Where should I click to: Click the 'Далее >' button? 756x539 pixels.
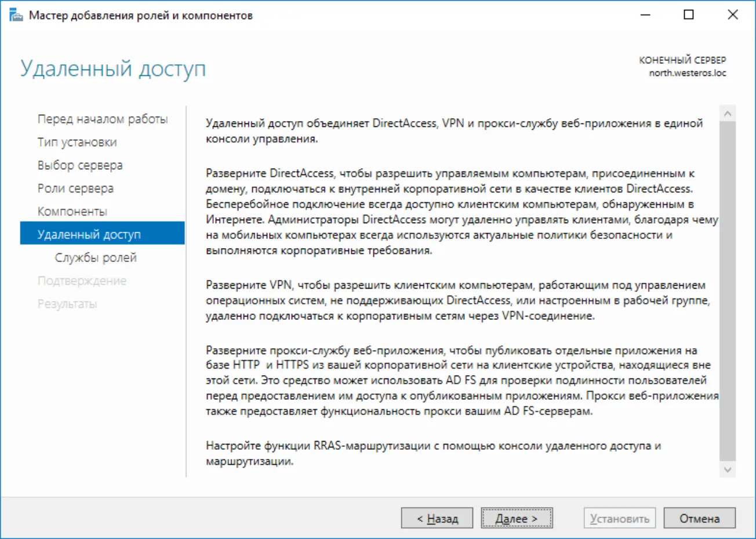coord(517,518)
